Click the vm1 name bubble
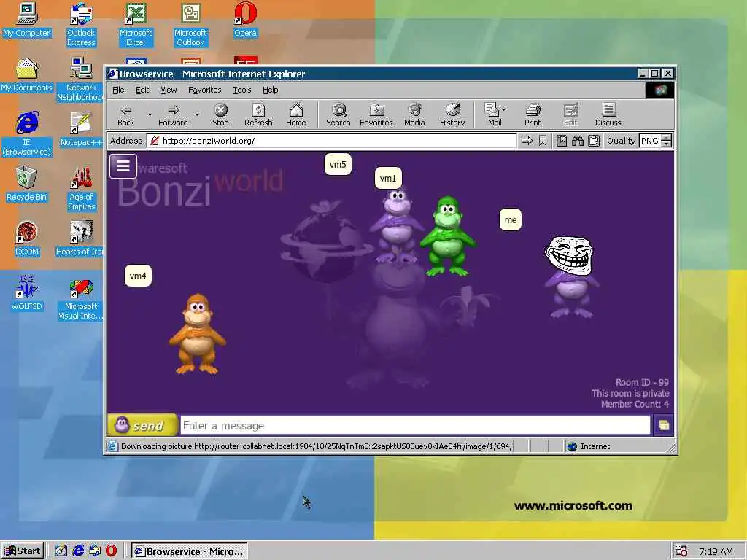Viewport: 747px width, 560px height. point(388,179)
